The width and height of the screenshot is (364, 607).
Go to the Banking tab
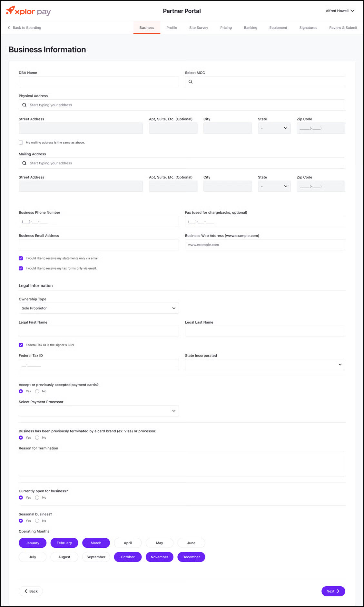pyautogui.click(x=251, y=28)
